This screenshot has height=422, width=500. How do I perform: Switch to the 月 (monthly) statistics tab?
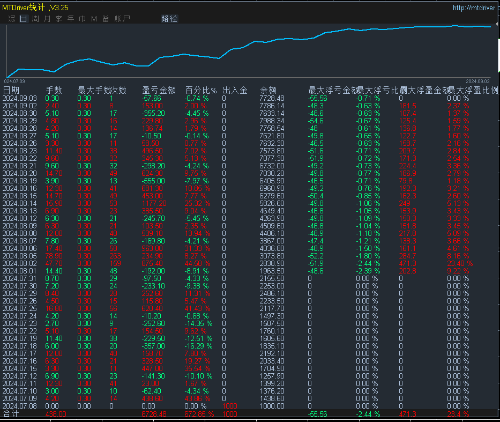(x=47, y=19)
